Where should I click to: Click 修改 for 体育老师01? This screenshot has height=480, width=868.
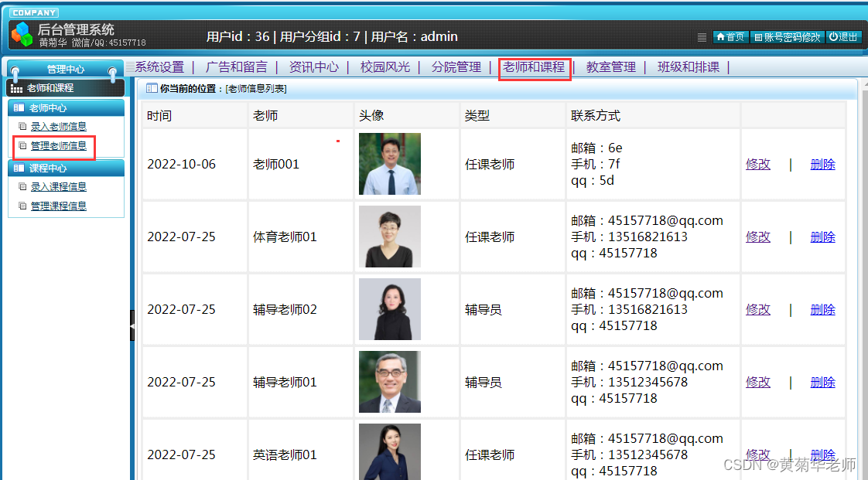click(x=758, y=237)
